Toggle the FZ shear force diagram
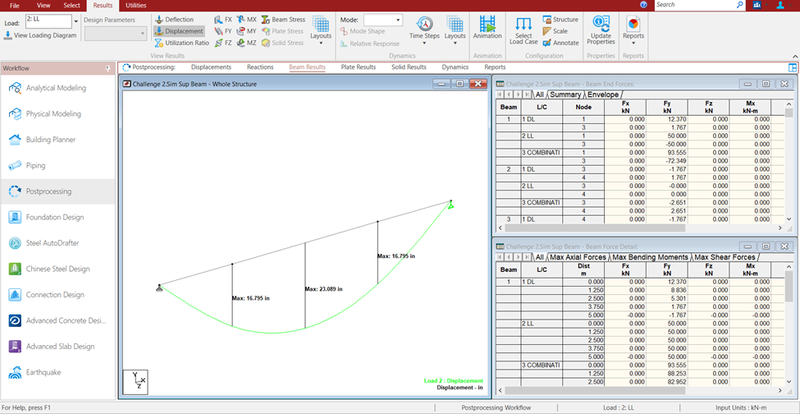Viewport: 800px width, 414px height. pyautogui.click(x=223, y=43)
